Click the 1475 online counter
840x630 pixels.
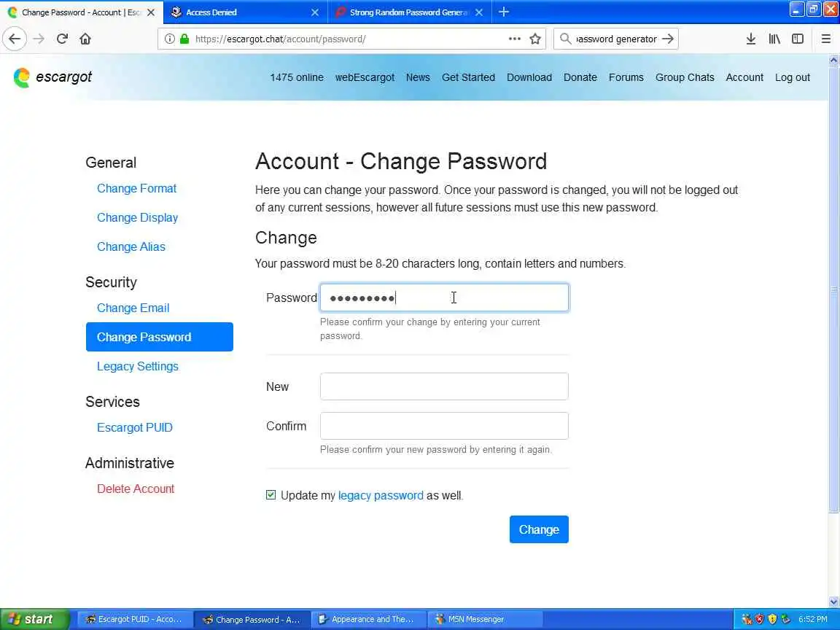click(297, 77)
